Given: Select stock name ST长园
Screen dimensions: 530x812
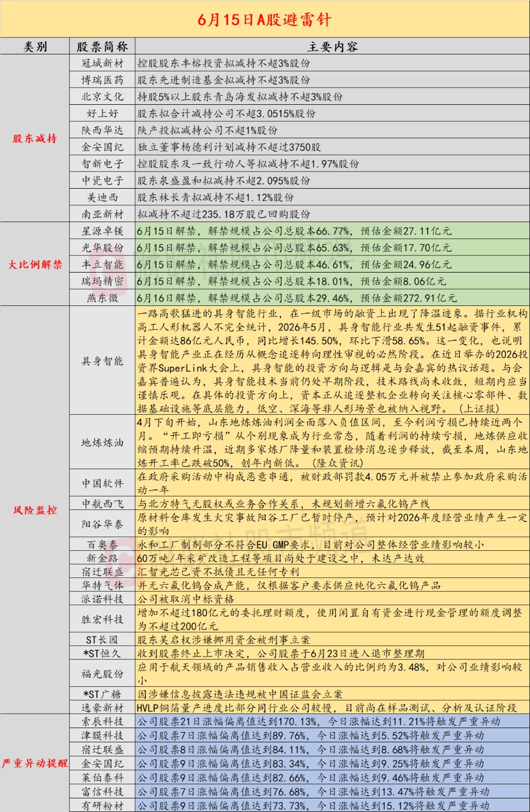Looking at the screenshot, I should click(x=102, y=640).
